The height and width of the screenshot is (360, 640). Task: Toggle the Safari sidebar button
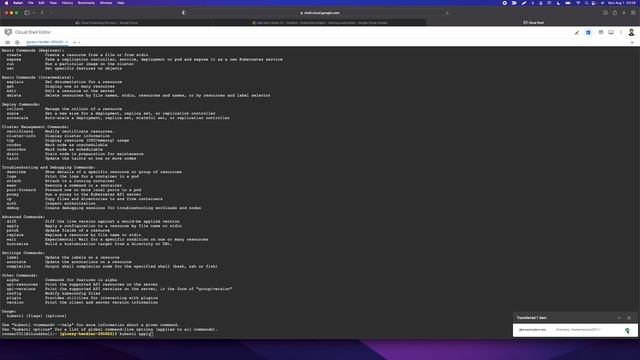(x=27, y=13)
